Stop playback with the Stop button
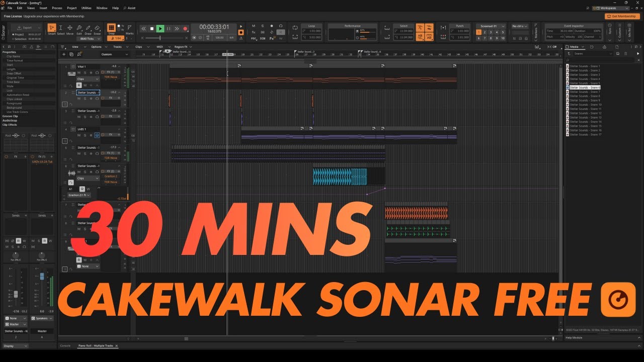The height and width of the screenshot is (362, 644). tap(152, 29)
